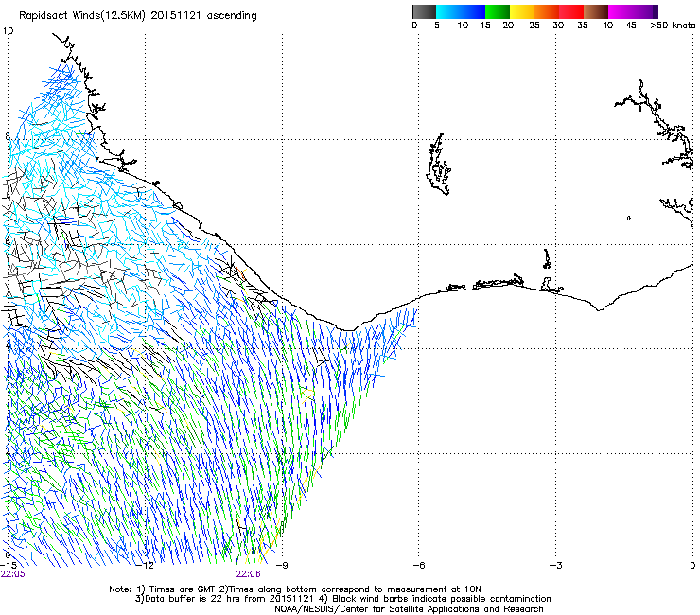Select the orange 25-30 knots legend segment
This screenshot has width=700, height=615.
pyautogui.click(x=547, y=11)
